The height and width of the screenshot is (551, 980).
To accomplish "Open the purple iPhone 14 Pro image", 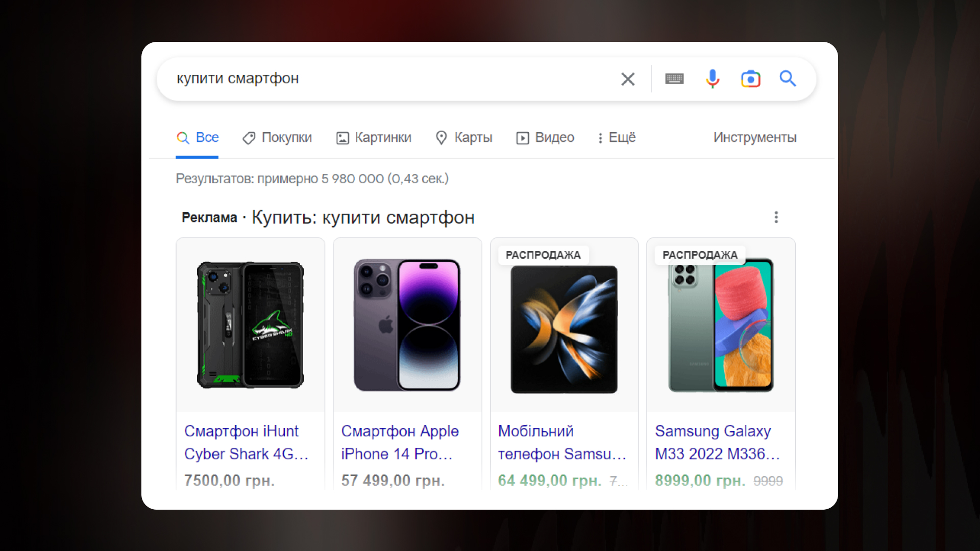I will (407, 325).
